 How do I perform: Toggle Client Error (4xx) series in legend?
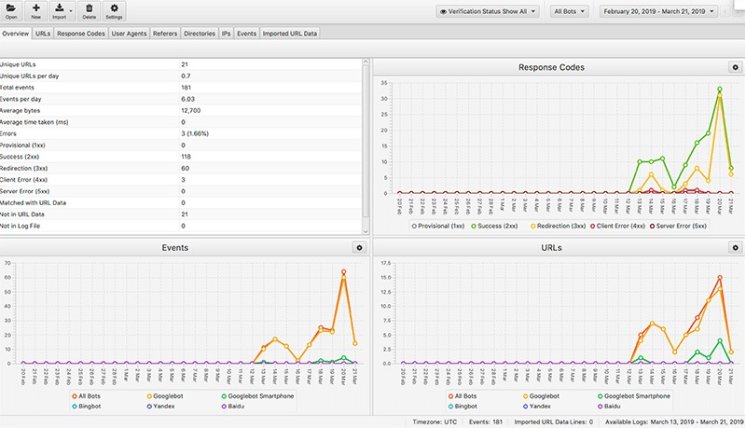tap(617, 226)
